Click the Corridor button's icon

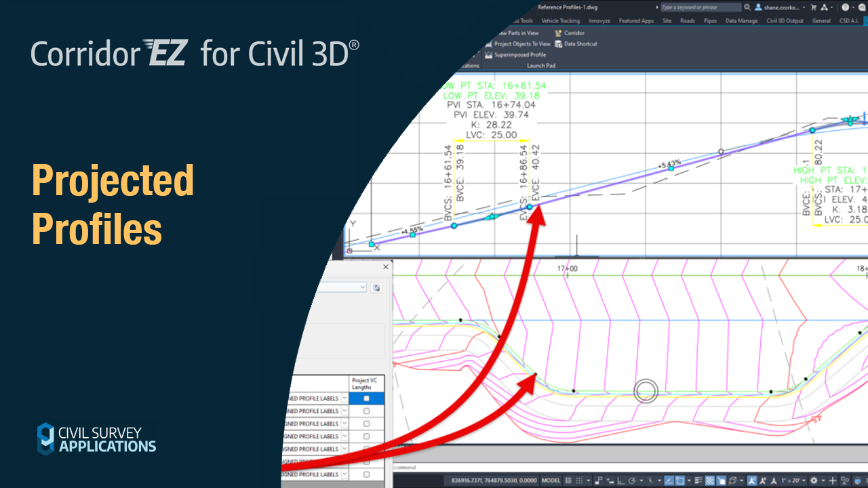[x=558, y=33]
